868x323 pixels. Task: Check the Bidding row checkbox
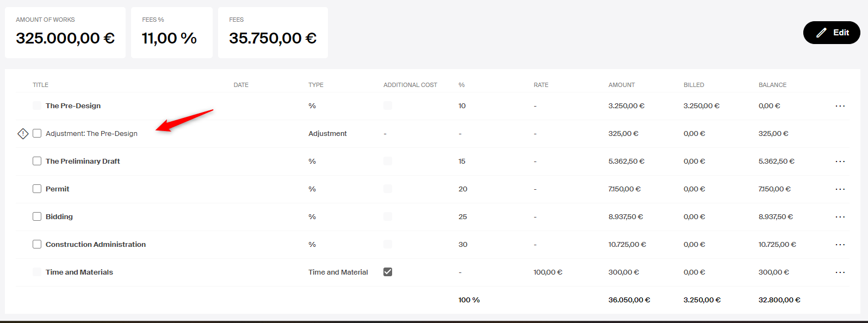[x=37, y=216]
